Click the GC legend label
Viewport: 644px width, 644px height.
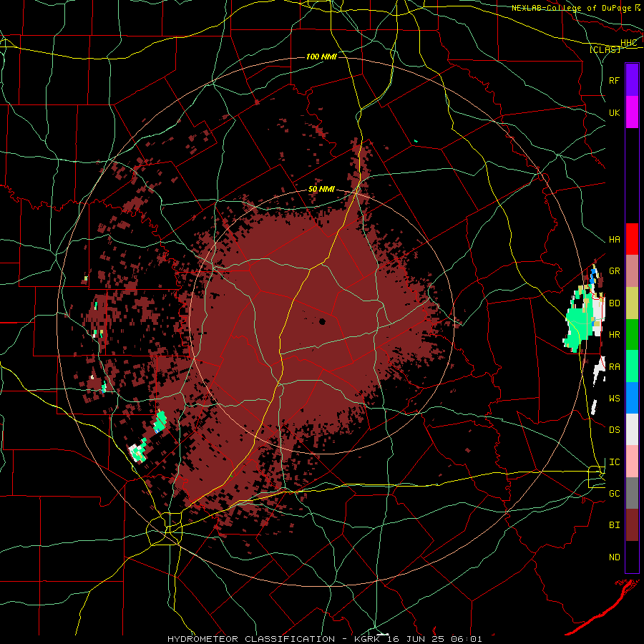(614, 494)
